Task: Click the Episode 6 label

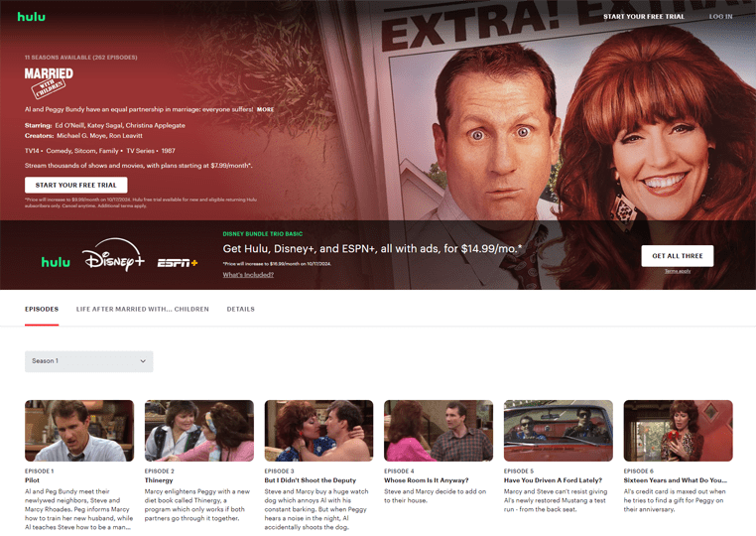Action: pyautogui.click(x=638, y=470)
